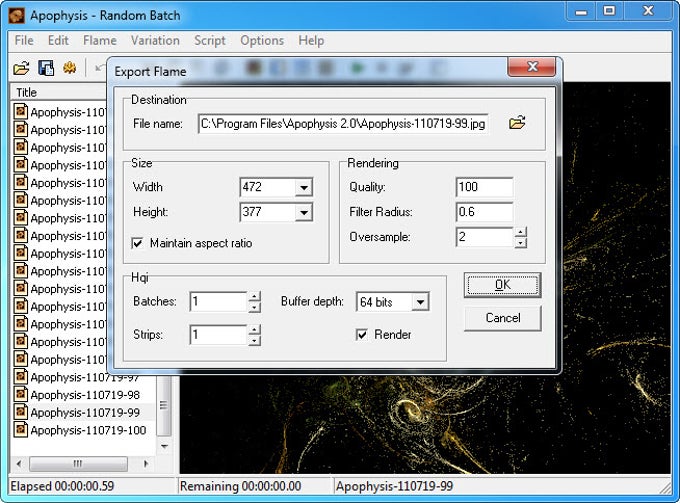Open the Flame menu
The width and height of the screenshot is (680, 503).
[x=100, y=40]
